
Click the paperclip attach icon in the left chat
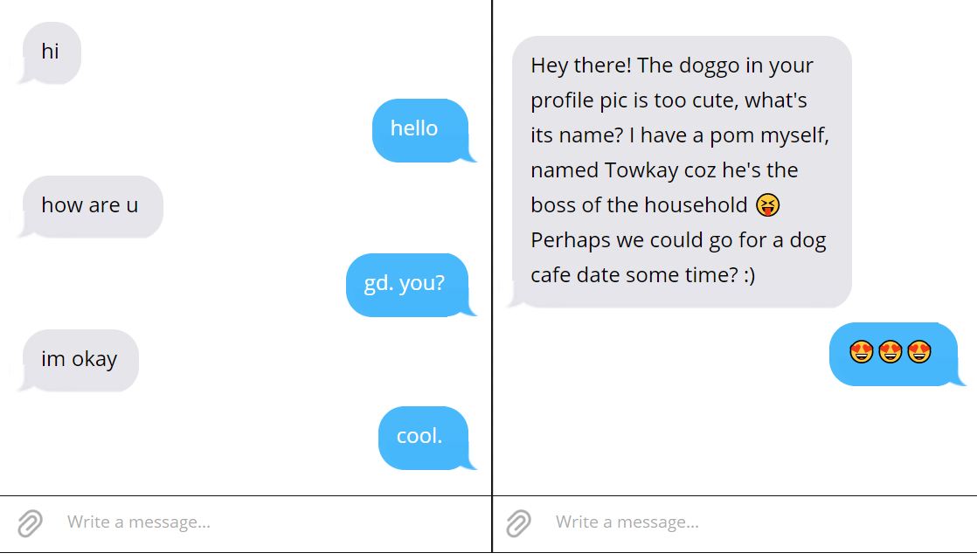tap(30, 523)
